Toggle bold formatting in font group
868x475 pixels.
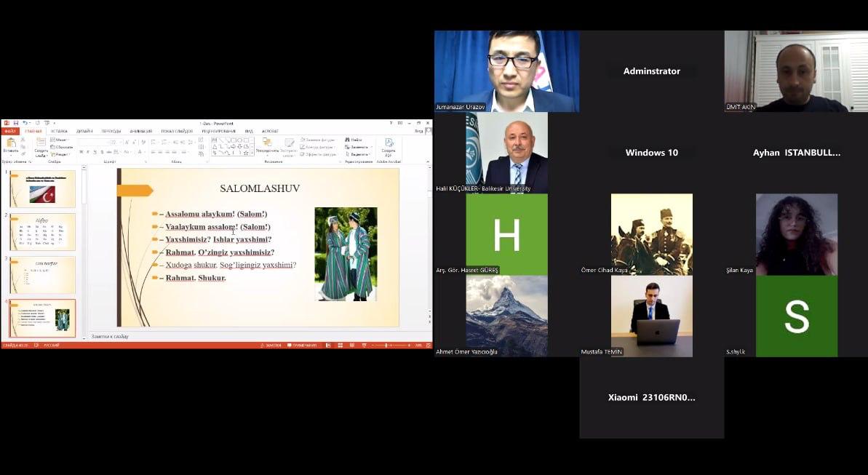(x=81, y=152)
